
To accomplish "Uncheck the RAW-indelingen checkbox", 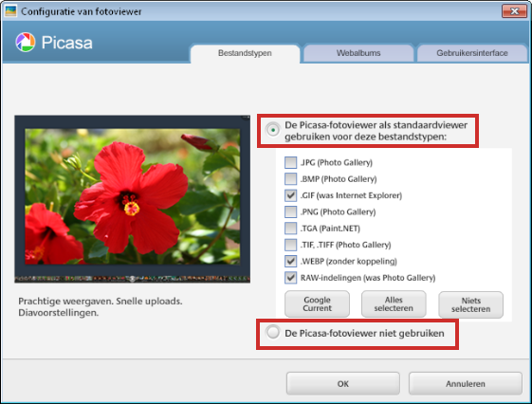I will point(290,278).
